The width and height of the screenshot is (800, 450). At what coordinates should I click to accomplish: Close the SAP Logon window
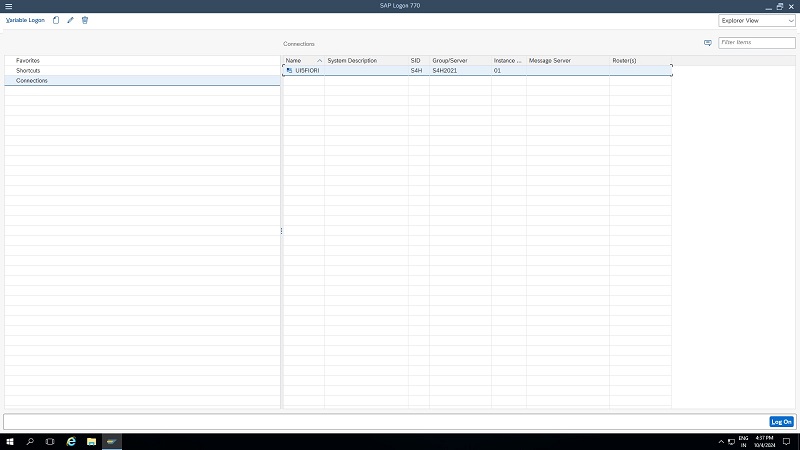pyautogui.click(x=791, y=7)
